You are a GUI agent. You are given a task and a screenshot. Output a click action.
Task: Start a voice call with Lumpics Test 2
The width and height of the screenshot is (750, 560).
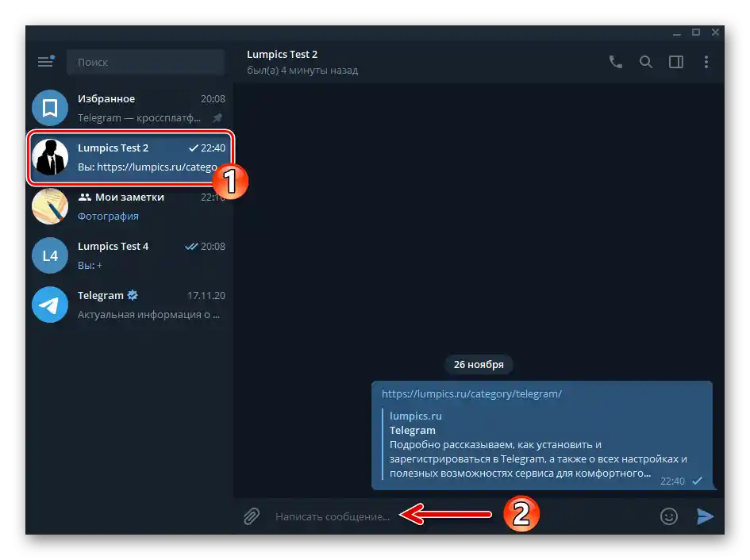[x=616, y=61]
